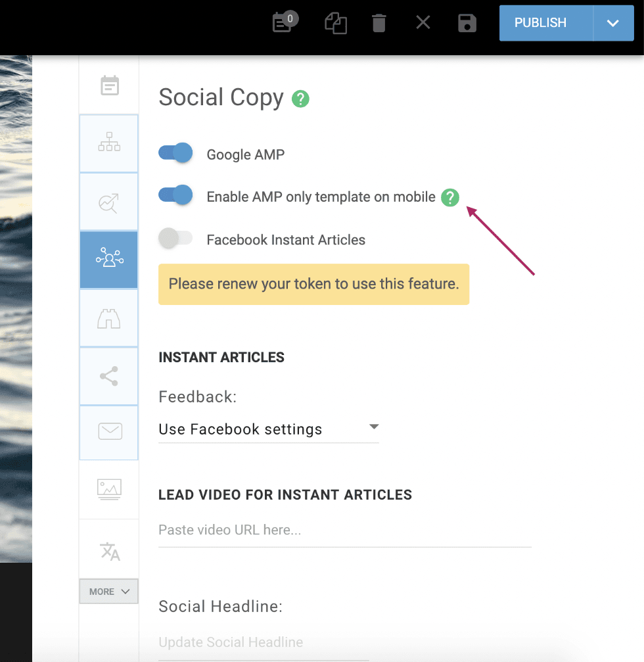Image resolution: width=644 pixels, height=662 pixels.
Task: Disable Enable AMP only template on mobile
Action: [175, 195]
